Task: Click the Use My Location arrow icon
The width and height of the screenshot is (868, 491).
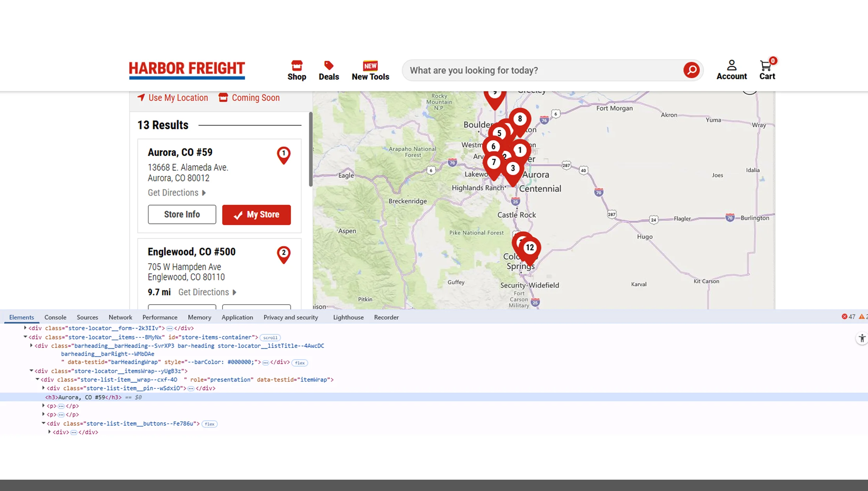Action: pyautogui.click(x=141, y=97)
